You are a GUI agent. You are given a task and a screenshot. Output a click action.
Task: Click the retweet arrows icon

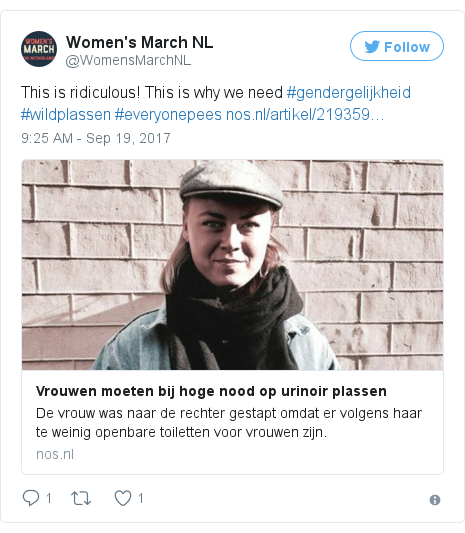[81, 498]
